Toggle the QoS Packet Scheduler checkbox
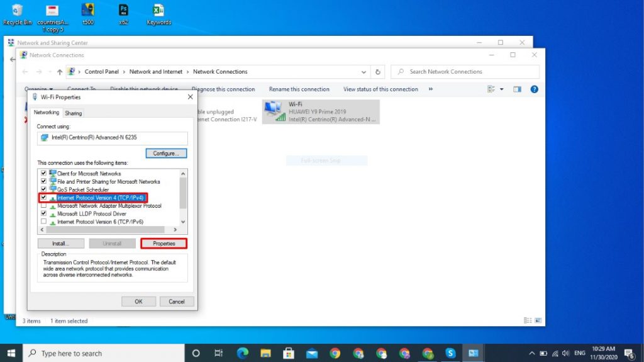Image resolution: width=644 pixels, height=362 pixels. 43,189
